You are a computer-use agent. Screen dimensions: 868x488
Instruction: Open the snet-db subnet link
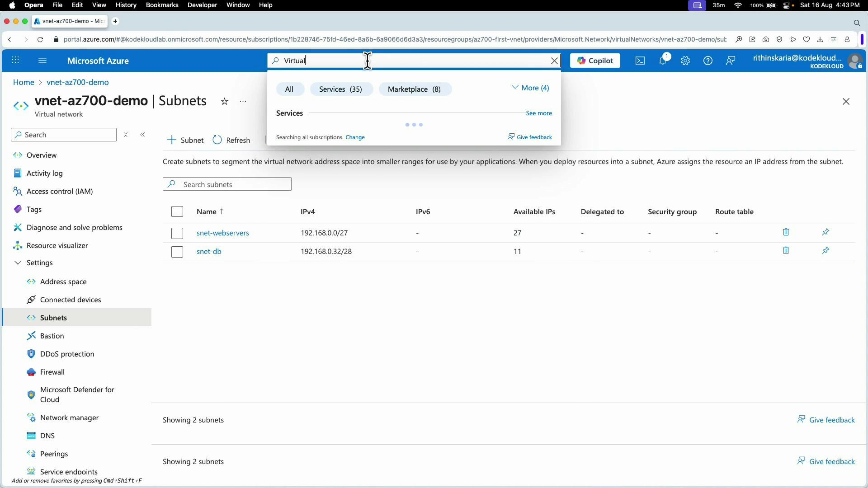pos(209,251)
